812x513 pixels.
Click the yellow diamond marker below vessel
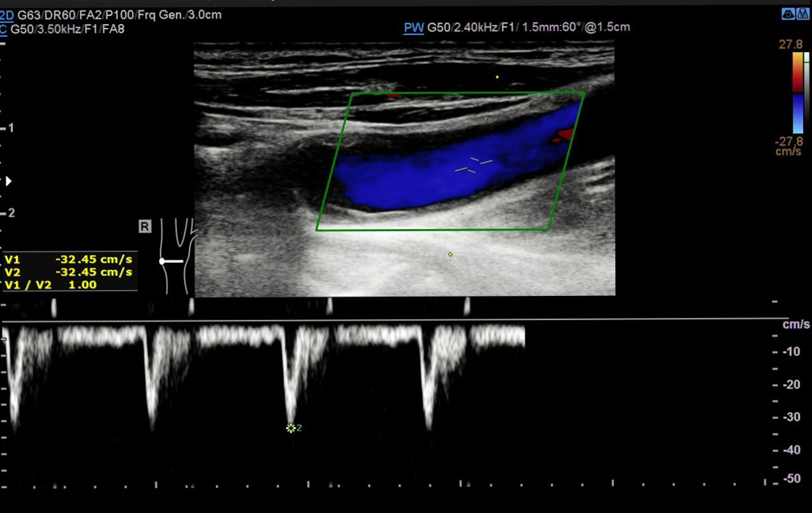pyautogui.click(x=450, y=254)
